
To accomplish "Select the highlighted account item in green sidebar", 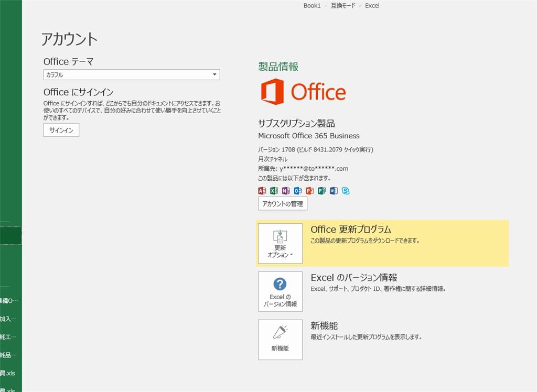I will [11, 235].
